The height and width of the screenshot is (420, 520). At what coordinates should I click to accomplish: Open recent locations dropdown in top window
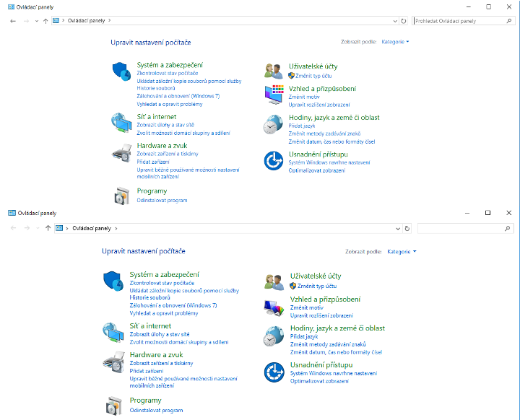37,21
